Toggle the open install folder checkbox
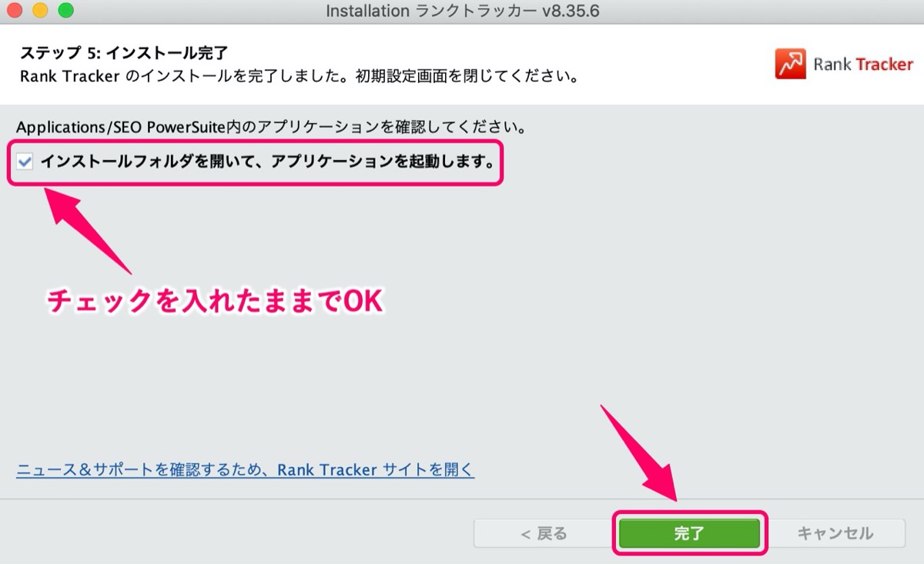924x564 pixels. click(x=25, y=162)
